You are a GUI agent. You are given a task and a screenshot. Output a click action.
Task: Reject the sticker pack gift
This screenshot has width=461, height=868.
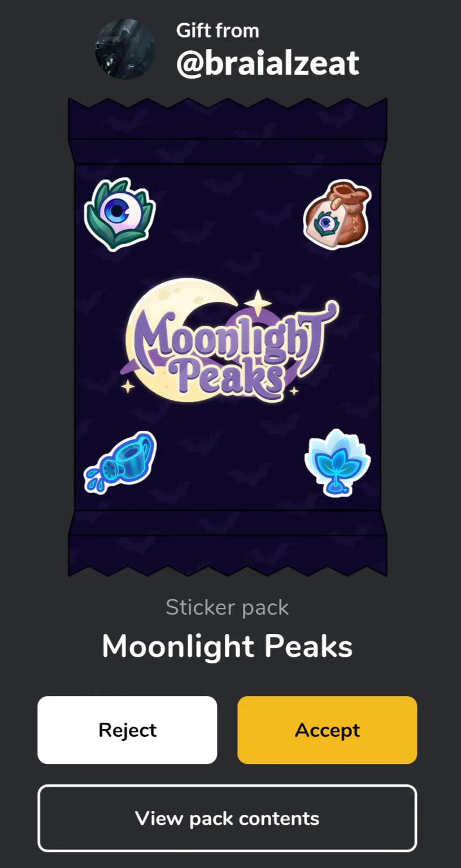pyautogui.click(x=127, y=730)
